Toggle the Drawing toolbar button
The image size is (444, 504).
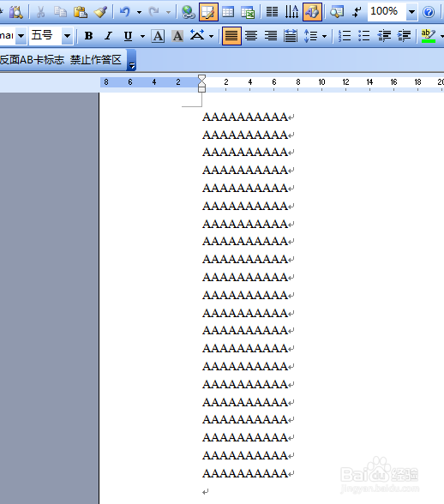(312, 12)
